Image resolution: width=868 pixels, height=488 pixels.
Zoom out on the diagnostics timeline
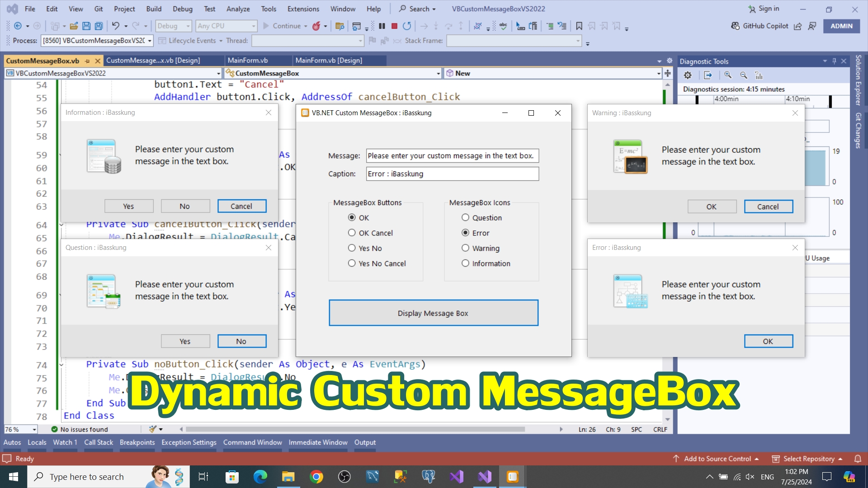click(x=744, y=75)
